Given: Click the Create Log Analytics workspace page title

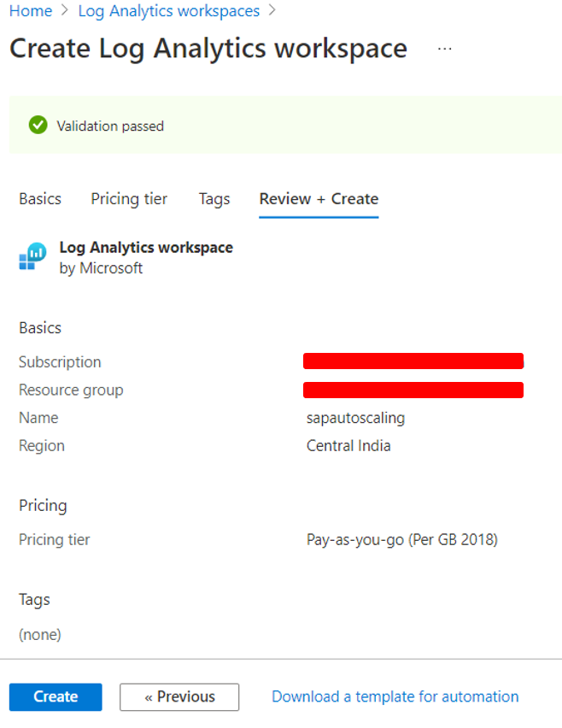Looking at the screenshot, I should pyautogui.click(x=208, y=49).
